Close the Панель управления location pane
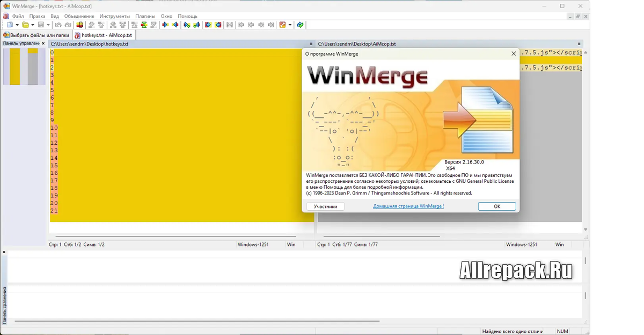 (43, 43)
